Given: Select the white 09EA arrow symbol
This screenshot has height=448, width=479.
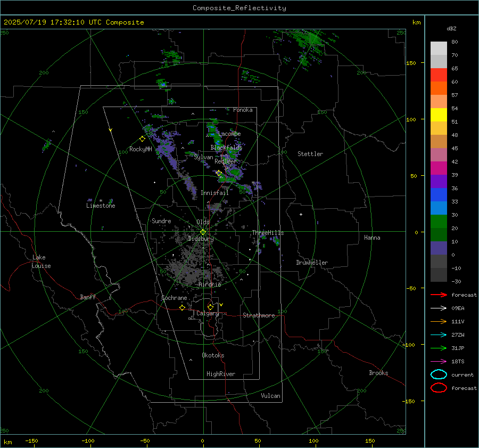Looking at the screenshot, I should 439,308.
